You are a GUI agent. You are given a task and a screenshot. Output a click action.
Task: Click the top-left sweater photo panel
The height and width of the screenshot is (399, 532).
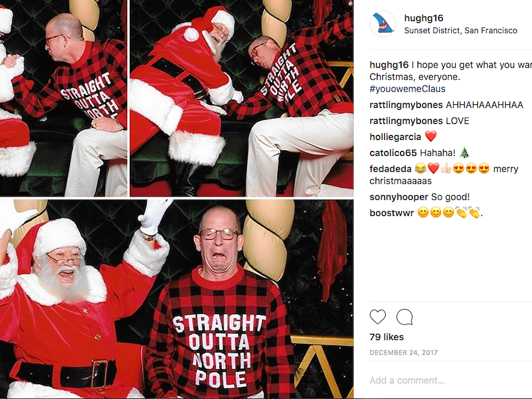pyautogui.click(x=64, y=98)
